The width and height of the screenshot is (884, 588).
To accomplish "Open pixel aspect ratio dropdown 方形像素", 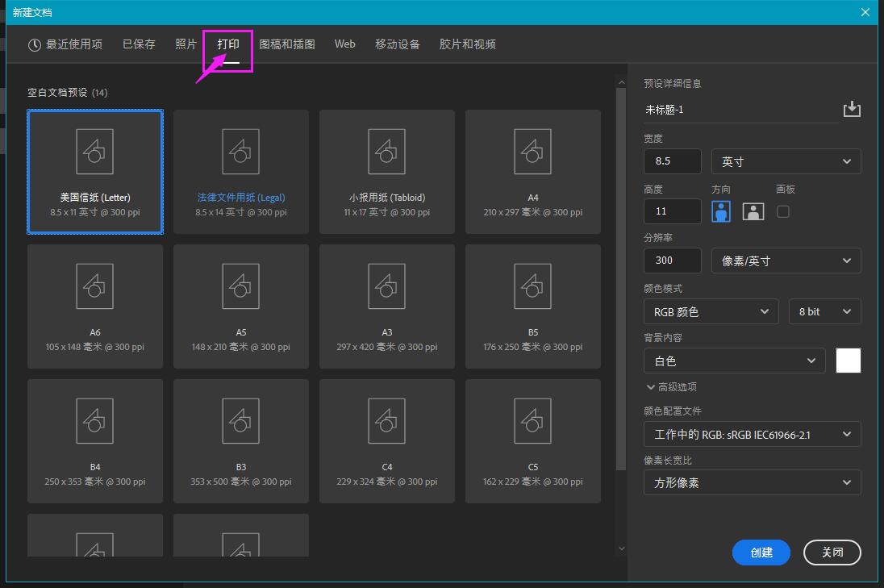I will tap(752, 482).
